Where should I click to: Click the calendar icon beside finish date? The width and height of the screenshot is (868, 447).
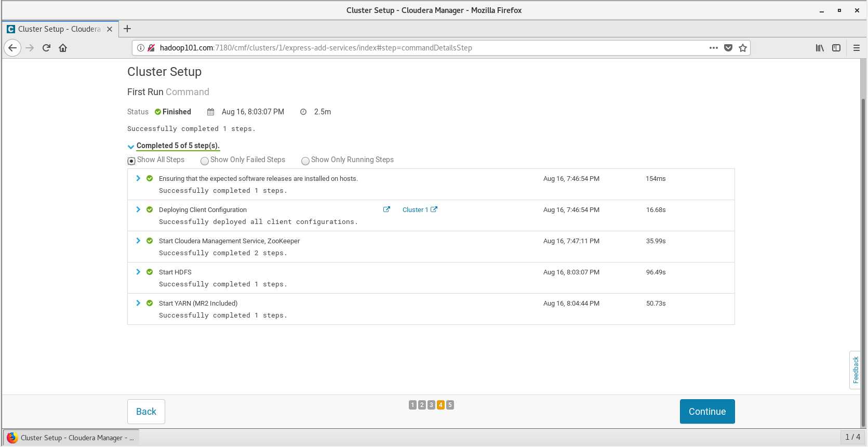tap(210, 112)
